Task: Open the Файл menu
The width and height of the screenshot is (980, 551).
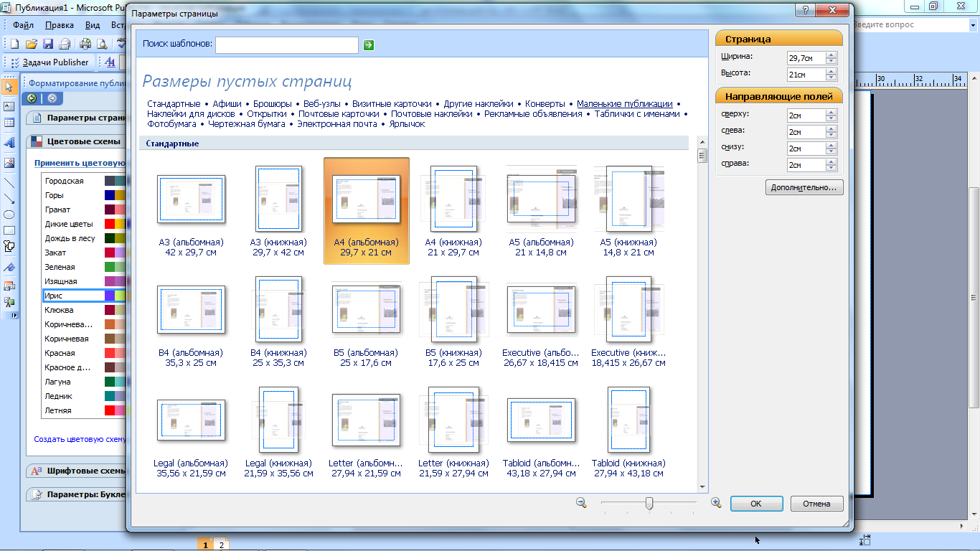Action: tap(24, 25)
